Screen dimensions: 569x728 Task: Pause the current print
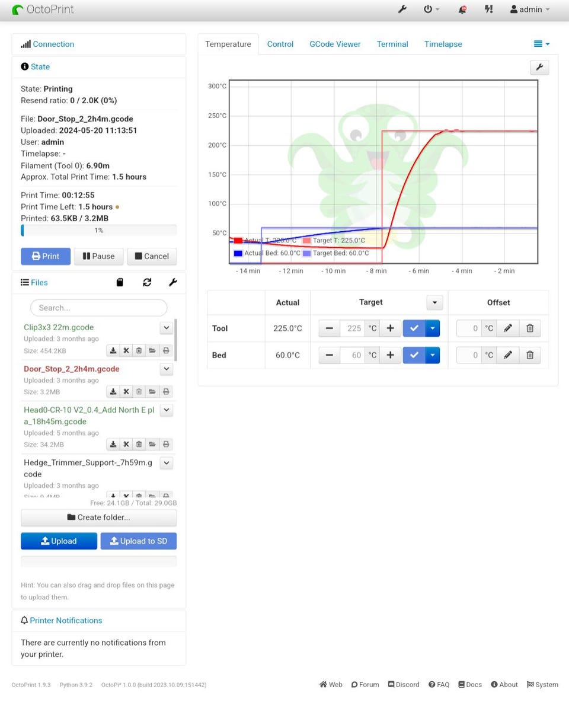pos(98,256)
